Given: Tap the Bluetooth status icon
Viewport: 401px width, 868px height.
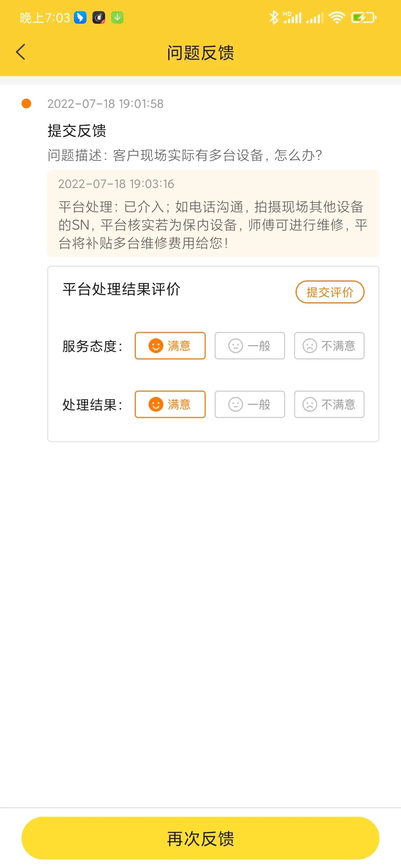Looking at the screenshot, I should point(274,17).
